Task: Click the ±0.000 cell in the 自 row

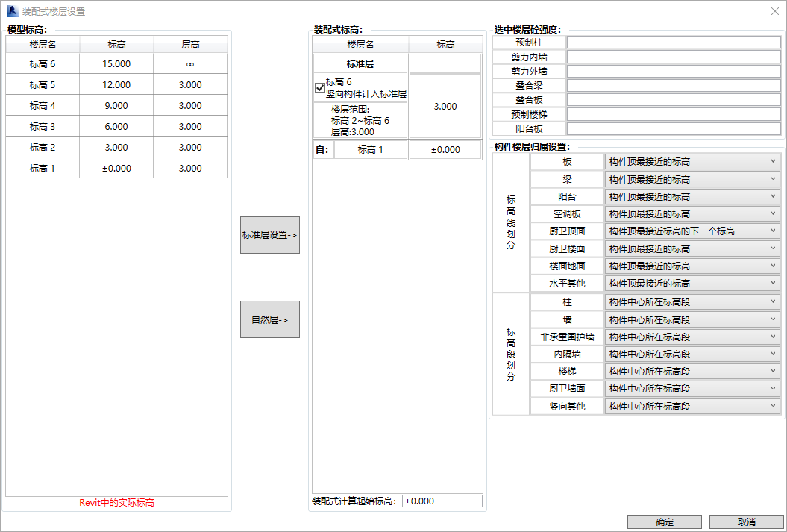Action: 445,149
